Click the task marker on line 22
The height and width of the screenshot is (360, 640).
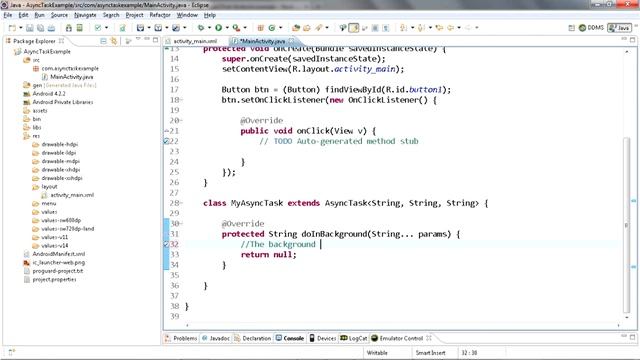click(167, 141)
